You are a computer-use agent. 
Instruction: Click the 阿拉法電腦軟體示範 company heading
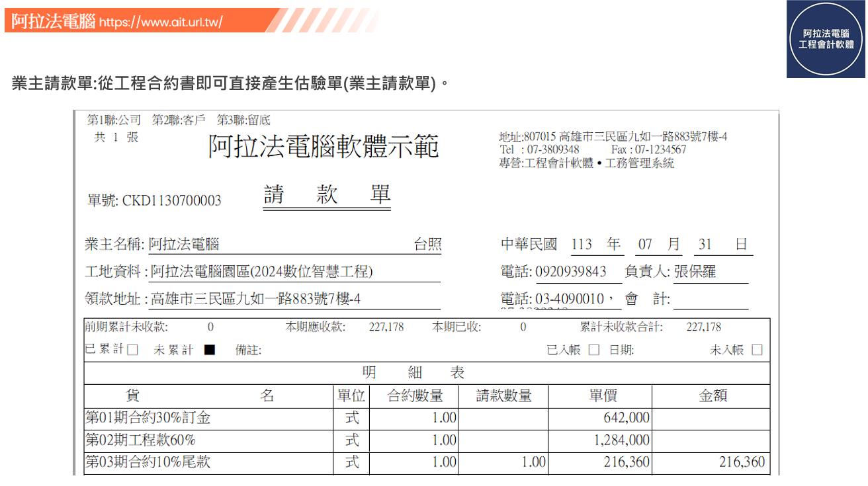tap(324, 146)
